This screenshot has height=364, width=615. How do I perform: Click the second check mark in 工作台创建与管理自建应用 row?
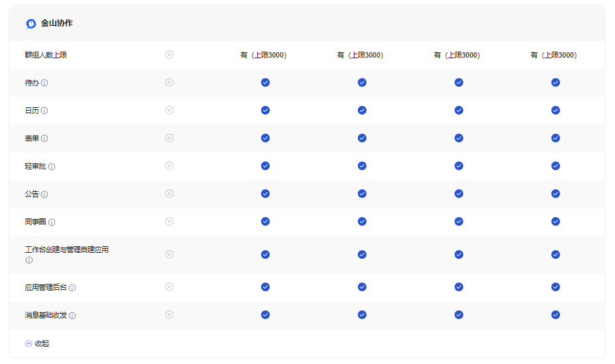(x=362, y=254)
